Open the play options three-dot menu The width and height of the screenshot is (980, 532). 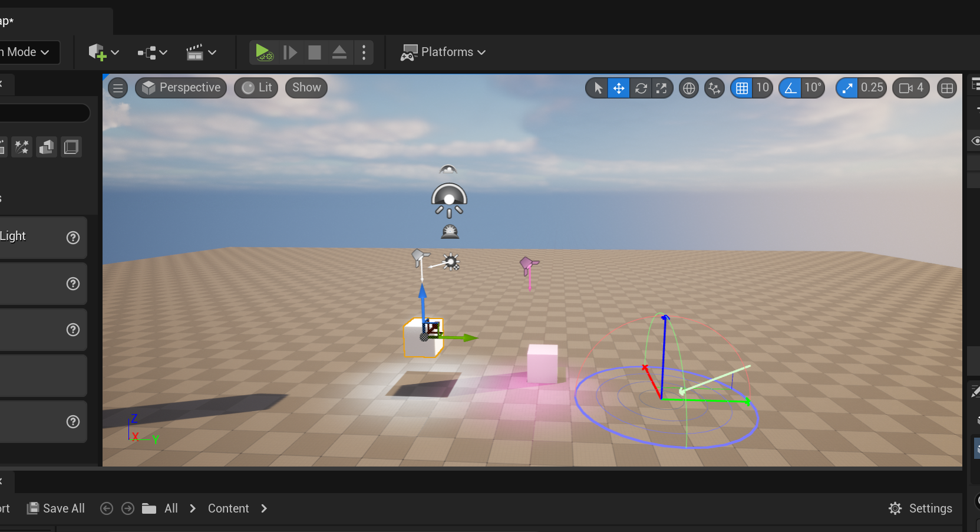tap(364, 52)
